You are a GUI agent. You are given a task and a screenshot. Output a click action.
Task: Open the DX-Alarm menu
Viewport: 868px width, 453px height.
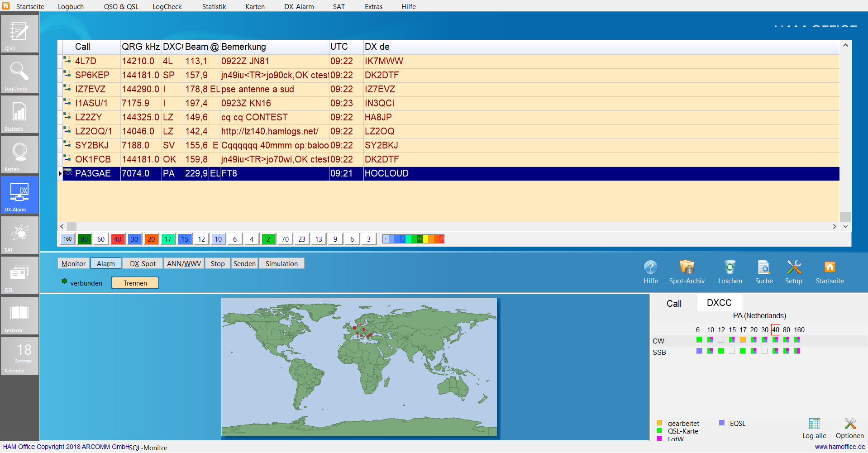pos(299,6)
